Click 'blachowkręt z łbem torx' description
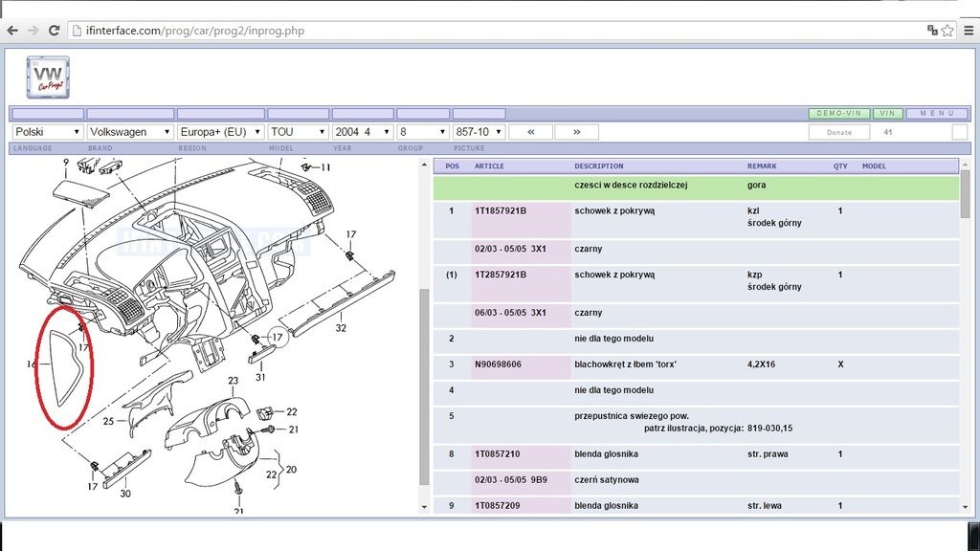 (x=625, y=364)
